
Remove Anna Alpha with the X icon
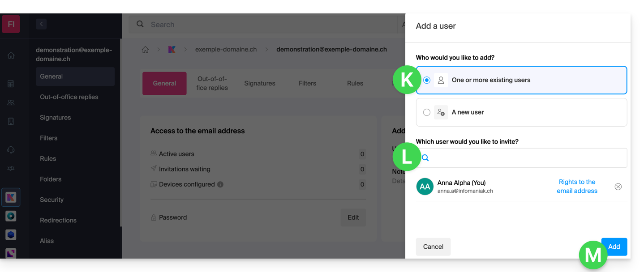pos(618,187)
